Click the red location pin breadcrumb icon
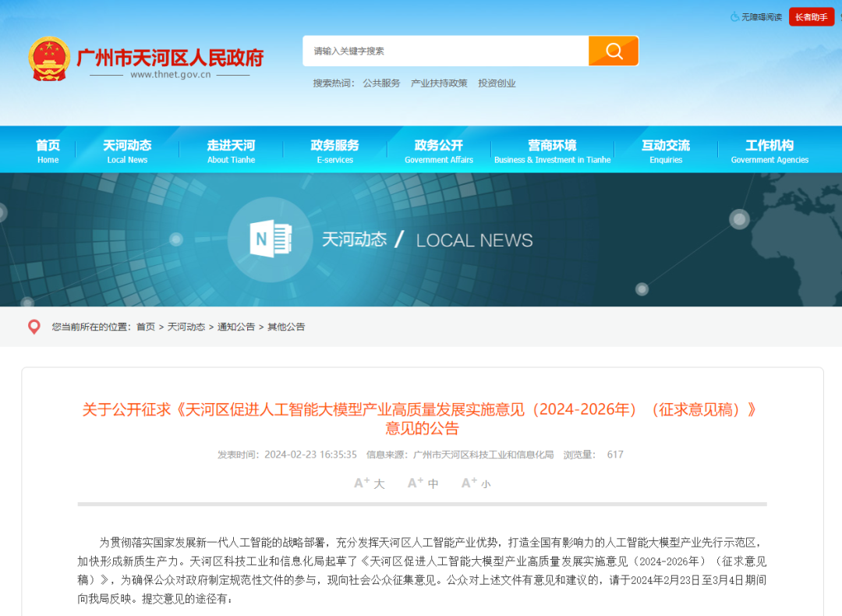Image resolution: width=842 pixels, height=616 pixels. tap(34, 327)
